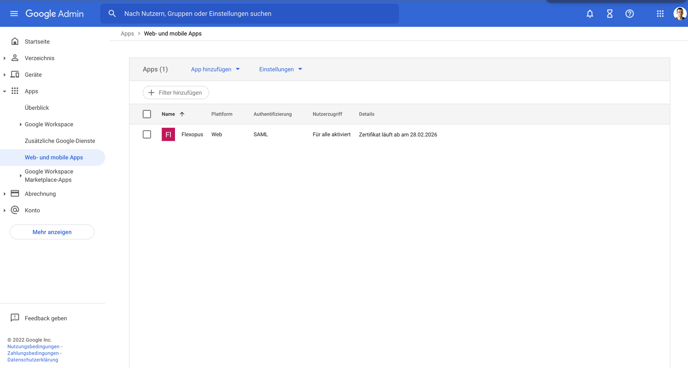The height and width of the screenshot is (368, 688).
Task: Click the Flexopus app icon
Action: point(168,134)
